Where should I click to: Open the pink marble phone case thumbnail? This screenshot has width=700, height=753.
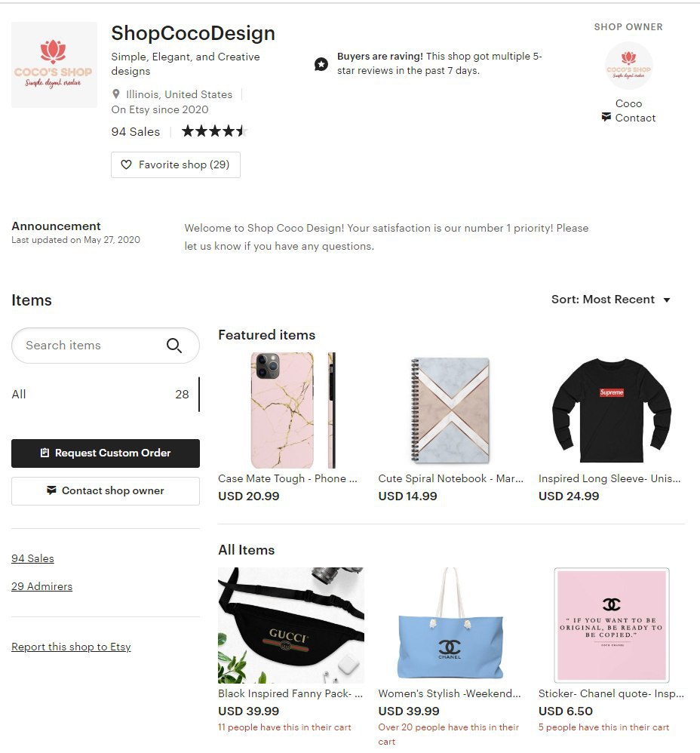291,410
